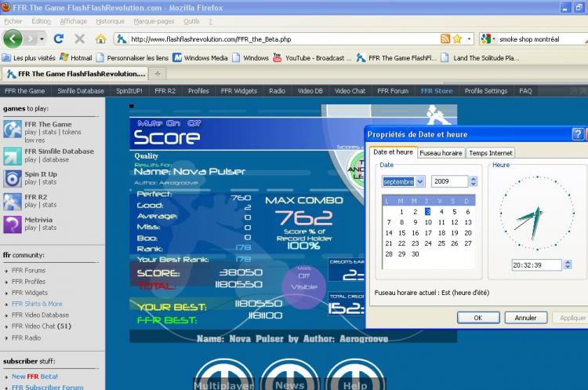The height and width of the screenshot is (390, 588).
Task: Select day 15 in the calendar
Action: [x=401, y=233]
